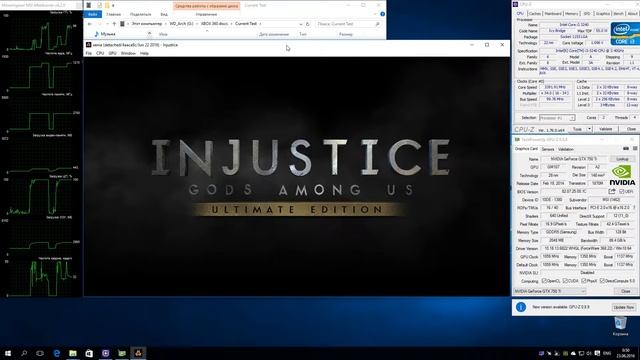Click the NVIDIA logo in GPU-Z
Viewport: 640px width, 360px height.
622,176
